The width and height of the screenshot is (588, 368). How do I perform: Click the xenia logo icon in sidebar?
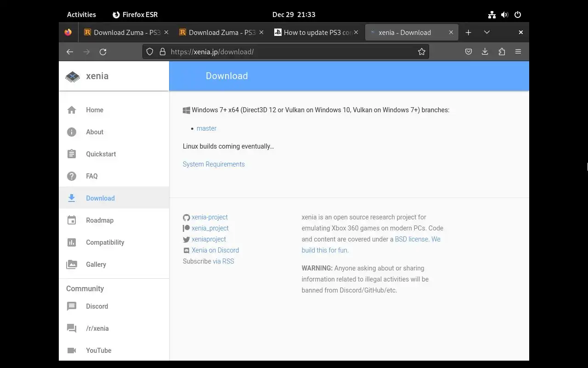pos(72,76)
